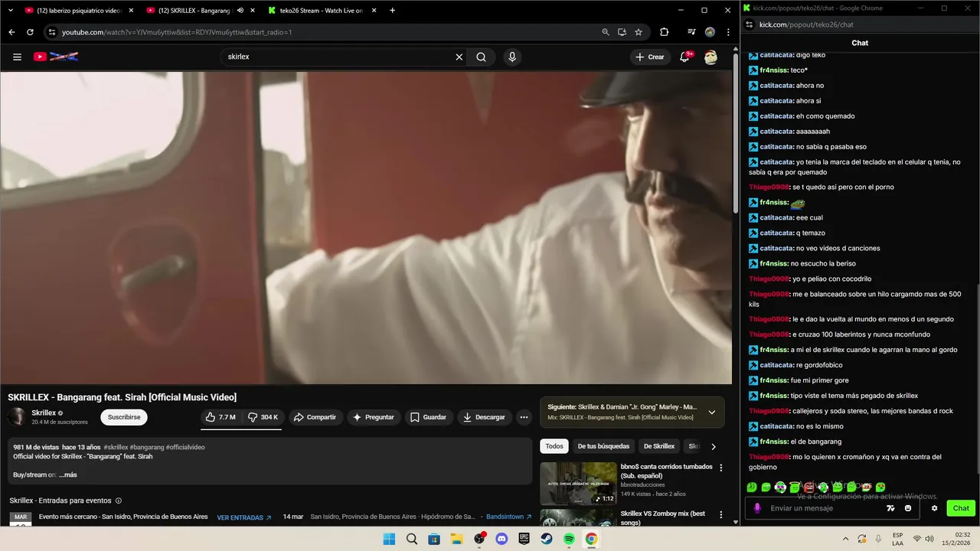Open the Skrillex channel avatar
The width and height of the screenshot is (980, 551).
click(x=16, y=417)
